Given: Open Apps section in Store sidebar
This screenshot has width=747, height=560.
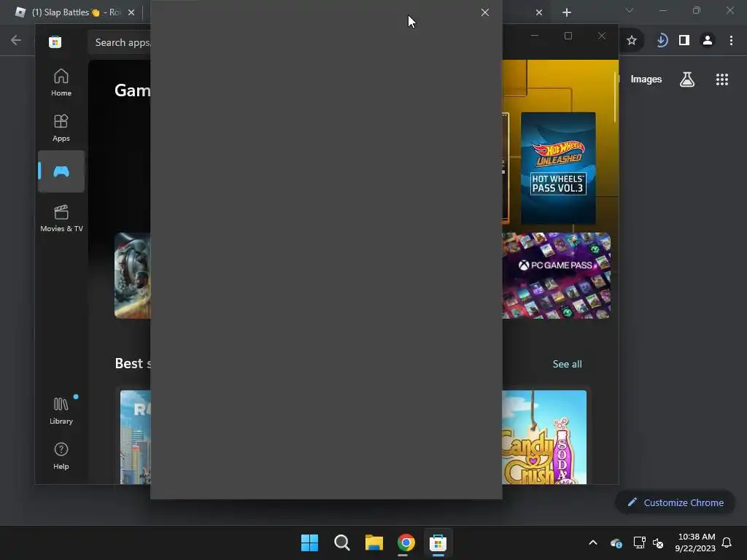Looking at the screenshot, I should coord(61,128).
